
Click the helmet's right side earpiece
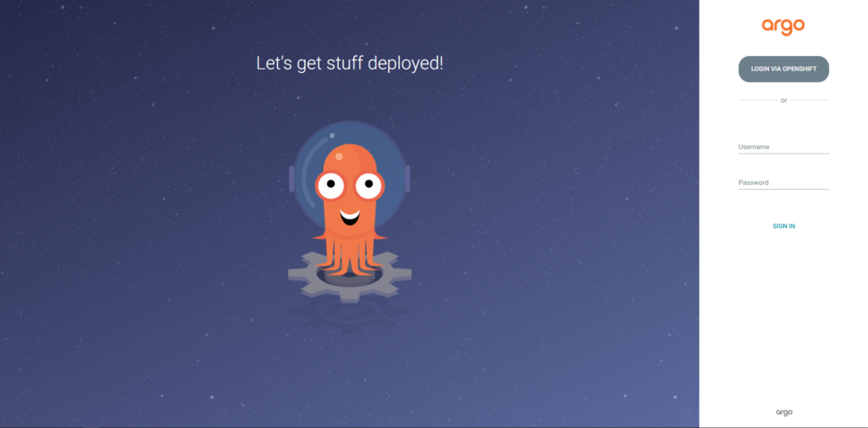(x=408, y=178)
